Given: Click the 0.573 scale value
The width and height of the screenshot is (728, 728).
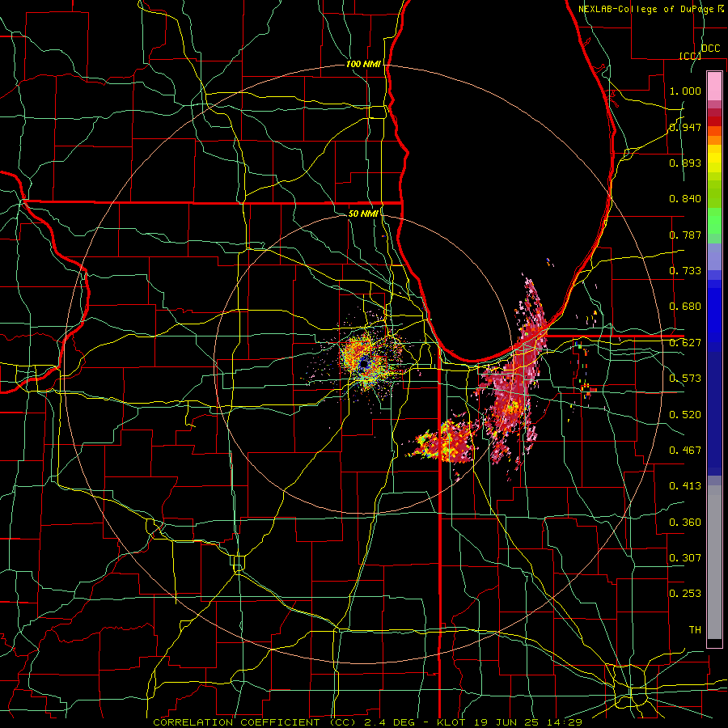Looking at the screenshot, I should (x=685, y=379).
